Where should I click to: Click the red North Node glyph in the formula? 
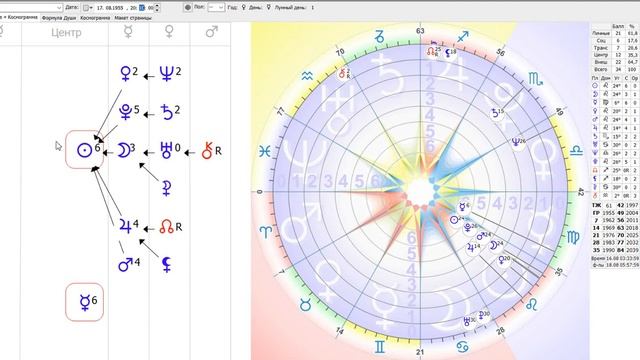tap(166, 227)
